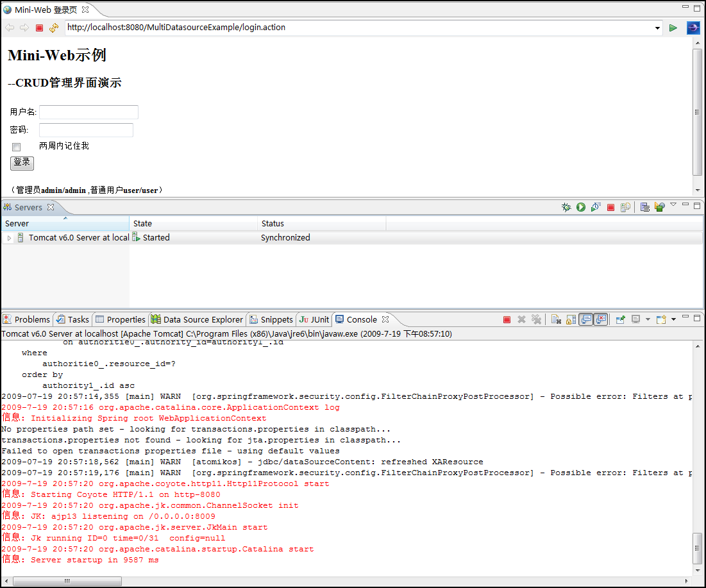Maximize the Servers view panel
The width and height of the screenshot is (706, 588).
point(697,206)
